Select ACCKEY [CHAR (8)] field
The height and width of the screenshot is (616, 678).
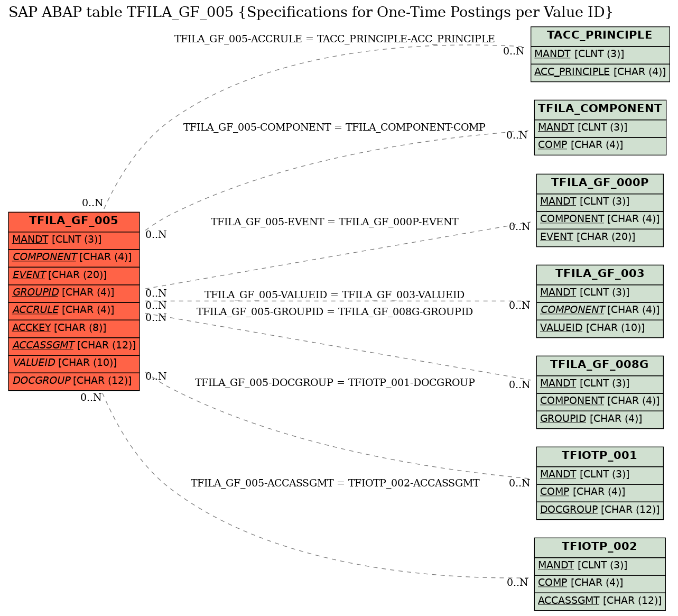click(74, 328)
